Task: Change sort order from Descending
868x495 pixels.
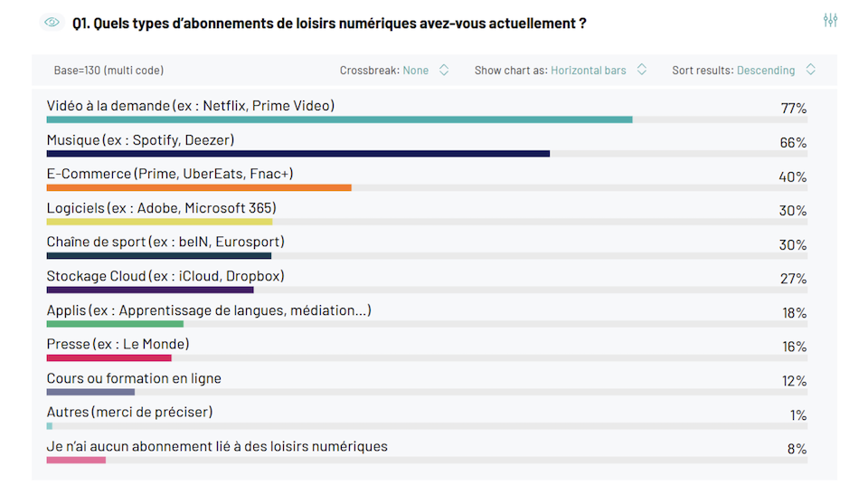Action: point(766,71)
